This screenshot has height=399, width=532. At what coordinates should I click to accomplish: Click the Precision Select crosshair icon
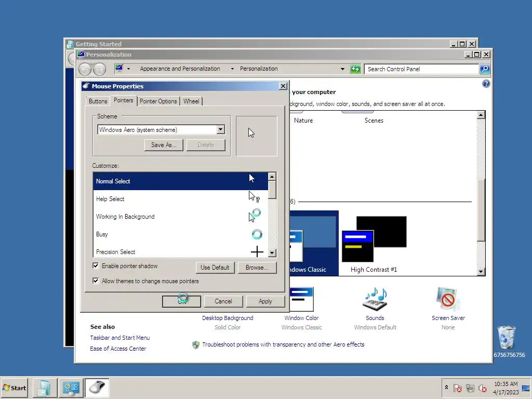point(257,251)
